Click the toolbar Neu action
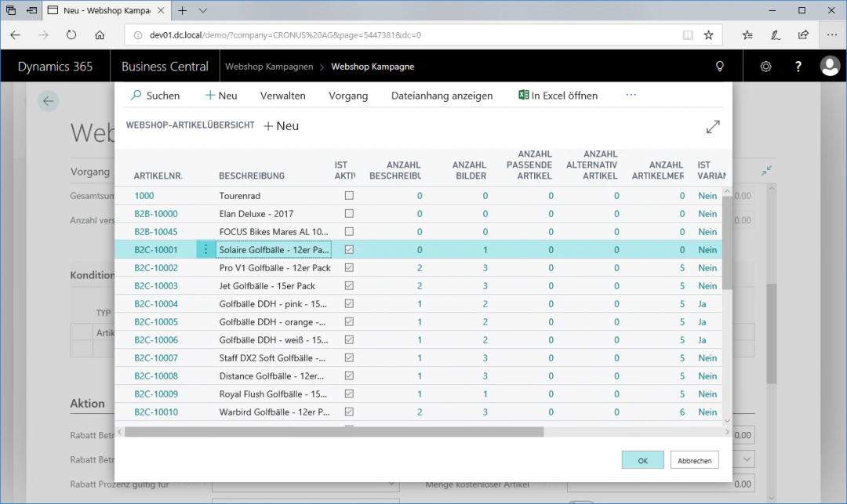This screenshot has width=847, height=504. tap(221, 96)
